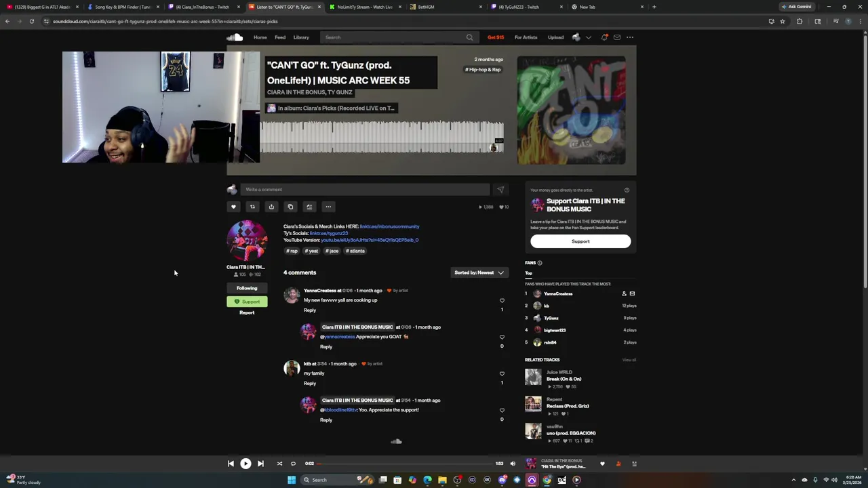
Task: Open the linktr.ee/inbonuscommunity link
Action: [389, 226]
